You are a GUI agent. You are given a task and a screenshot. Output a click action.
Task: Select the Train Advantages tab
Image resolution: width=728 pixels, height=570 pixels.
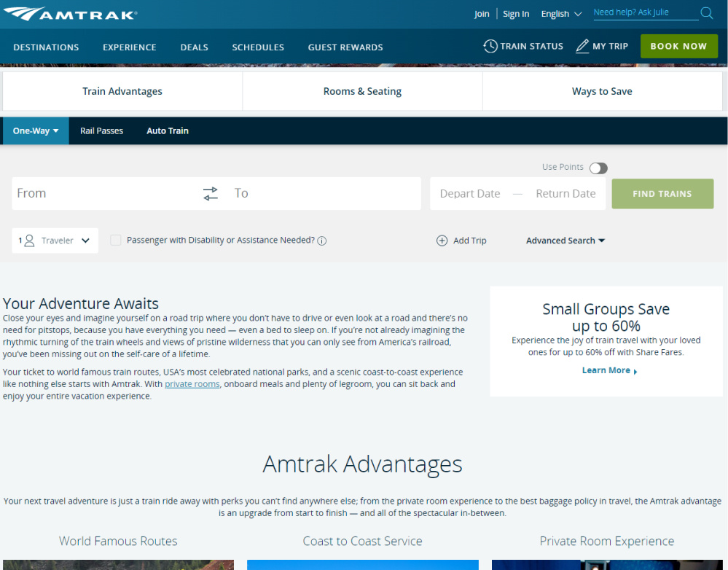point(122,91)
